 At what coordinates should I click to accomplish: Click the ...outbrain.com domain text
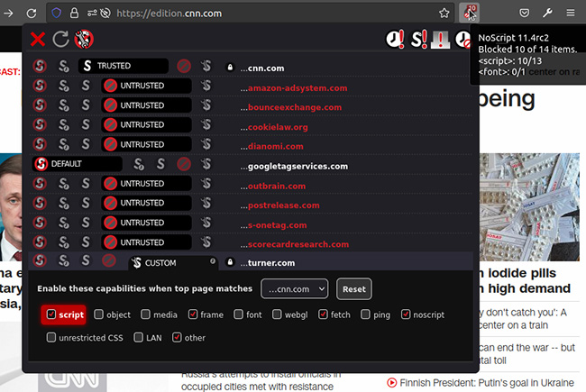[x=273, y=186]
